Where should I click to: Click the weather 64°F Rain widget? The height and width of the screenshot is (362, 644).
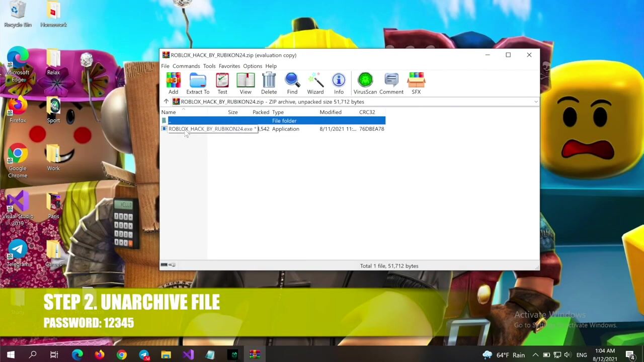[x=504, y=355]
